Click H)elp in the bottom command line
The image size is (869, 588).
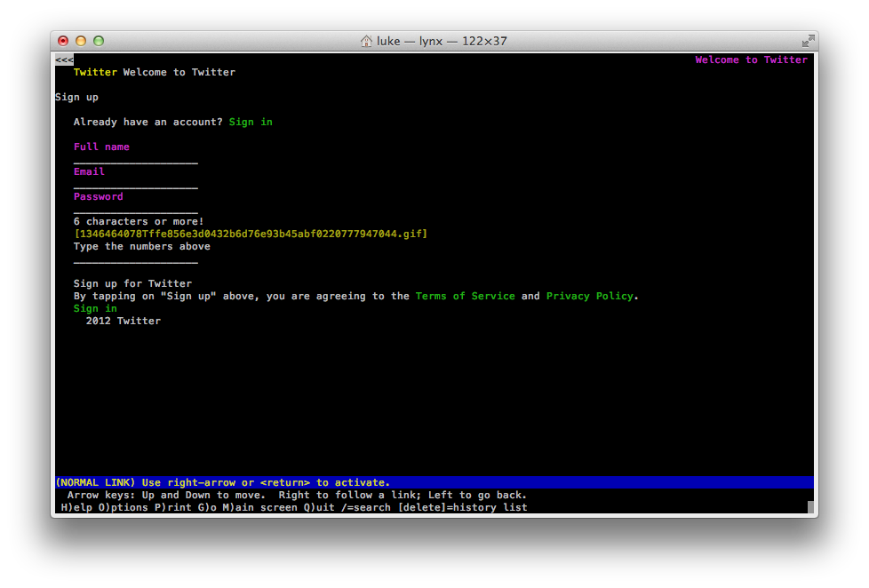point(77,508)
